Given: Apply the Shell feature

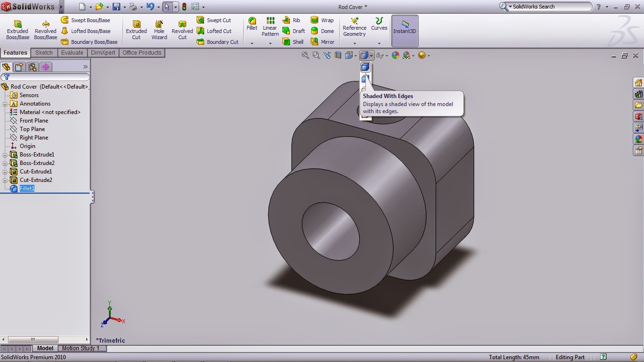Looking at the screenshot, I should (x=293, y=42).
